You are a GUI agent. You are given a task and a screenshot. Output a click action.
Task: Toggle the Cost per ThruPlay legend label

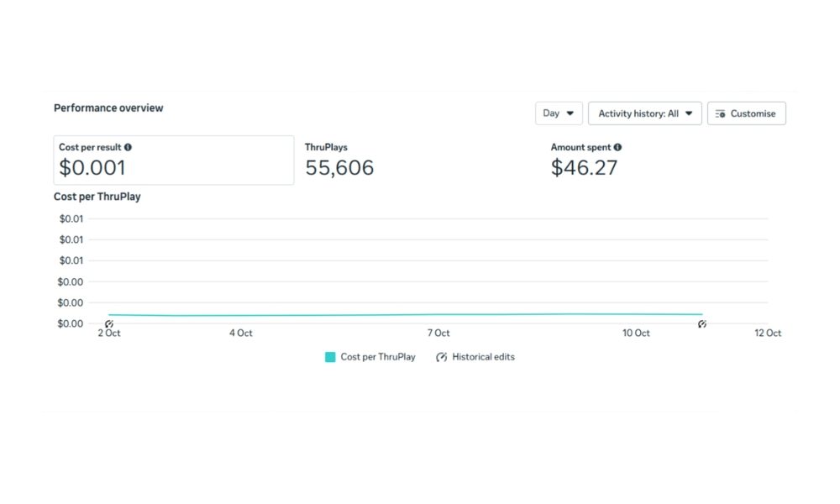[x=378, y=357]
